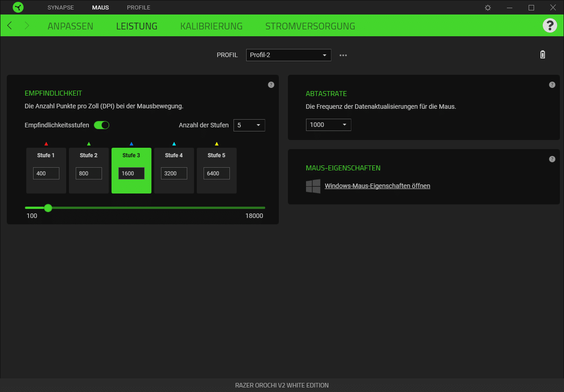This screenshot has height=392, width=564.
Task: Open settings via the gear icon
Action: 488,8
